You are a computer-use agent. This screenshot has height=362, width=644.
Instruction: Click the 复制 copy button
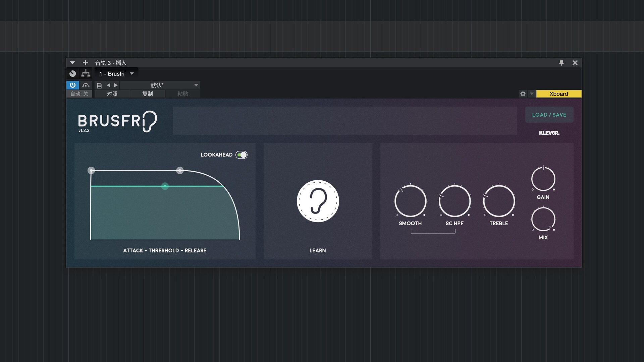coord(148,94)
